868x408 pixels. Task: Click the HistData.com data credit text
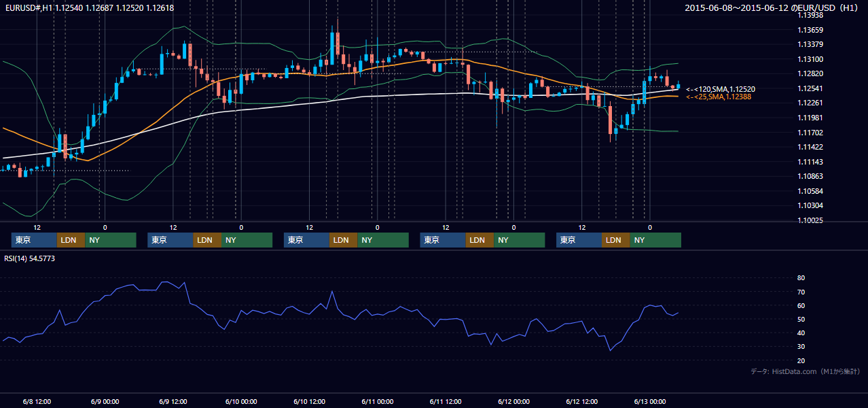[805, 371]
